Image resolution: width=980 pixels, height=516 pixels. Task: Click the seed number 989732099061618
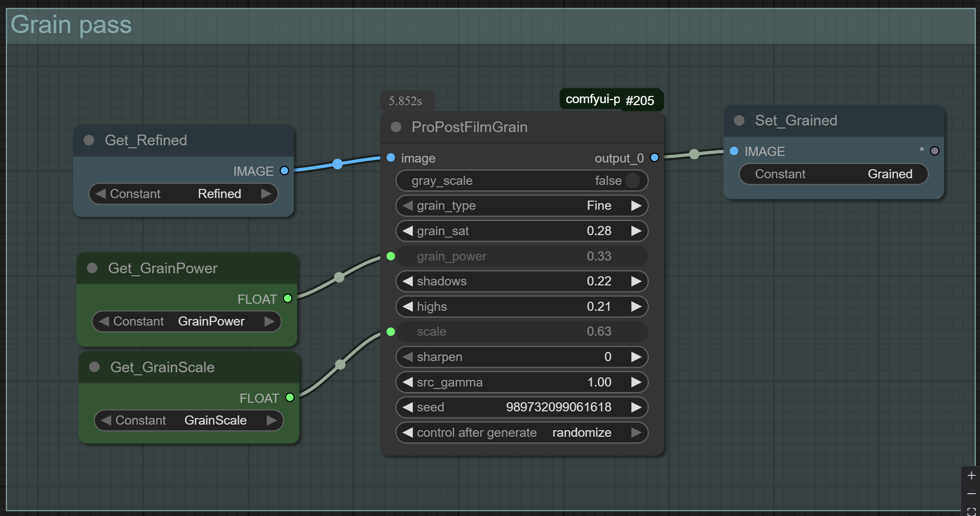(x=559, y=407)
